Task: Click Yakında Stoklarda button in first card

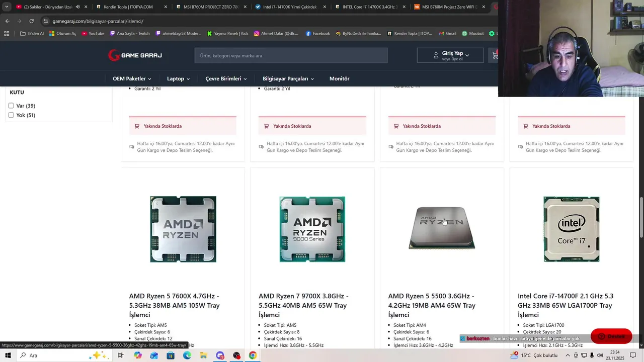Action: (183, 126)
